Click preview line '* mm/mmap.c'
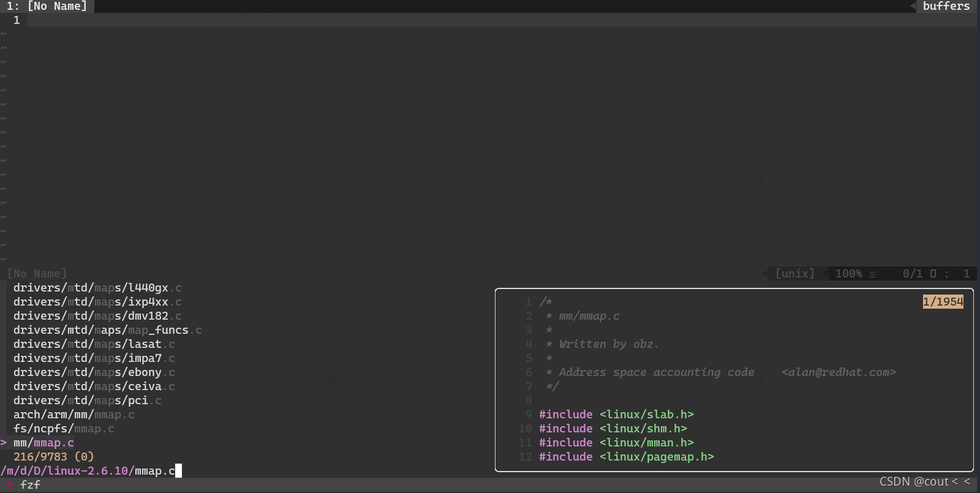Screen dimensions: 980x493 pyautogui.click(x=582, y=316)
